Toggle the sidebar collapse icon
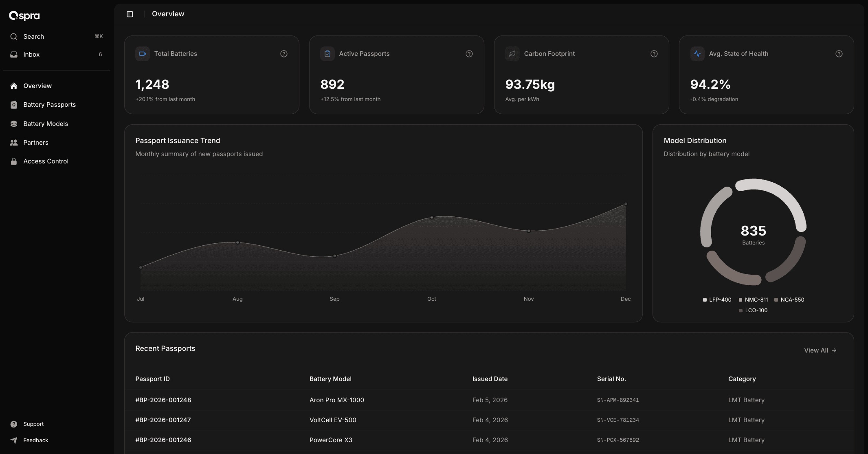Screen dimensions: 868x454 [130, 13]
